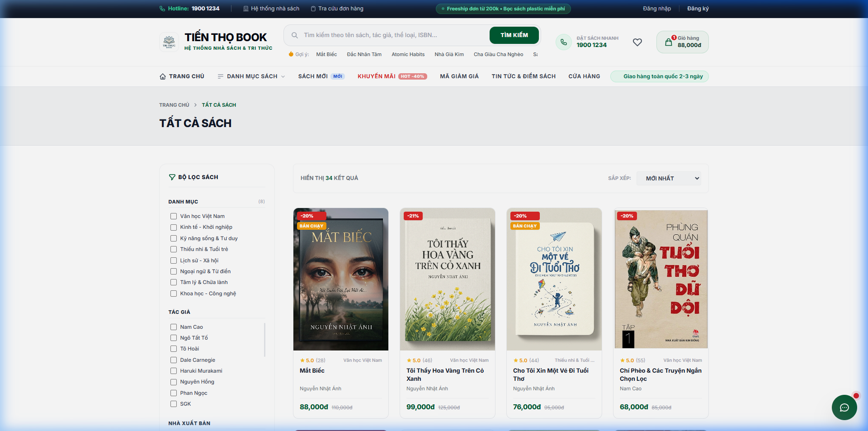Click the Đăng ký link
This screenshot has height=431, width=868.
pos(698,9)
